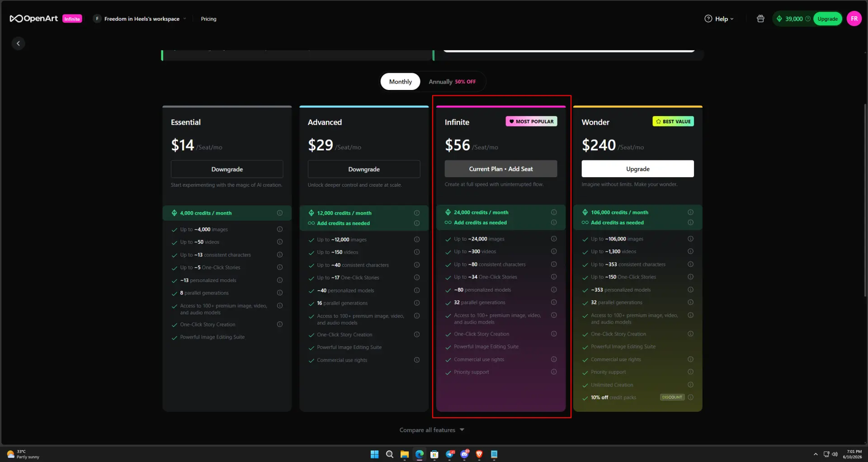
Task: Go back using the left chevron button
Action: (x=18, y=43)
